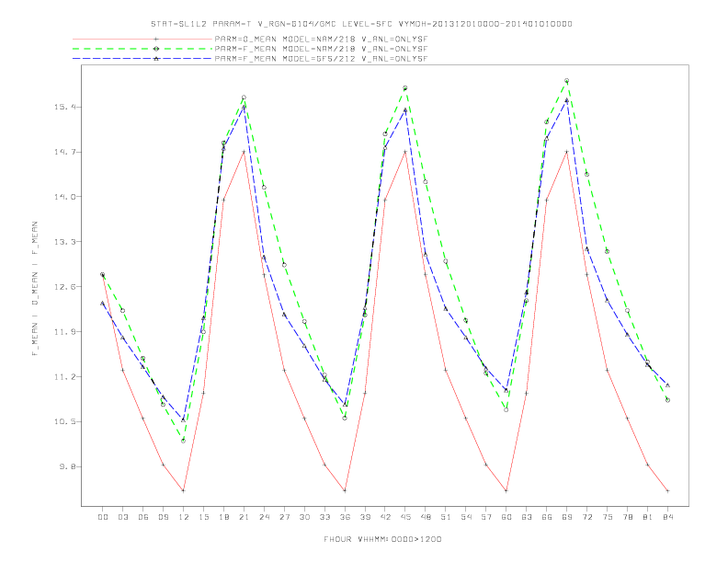Viewport: 728px width, 563px height.
Task: Click the chart title starting with STAT=SL1L2
Action: 361,24
